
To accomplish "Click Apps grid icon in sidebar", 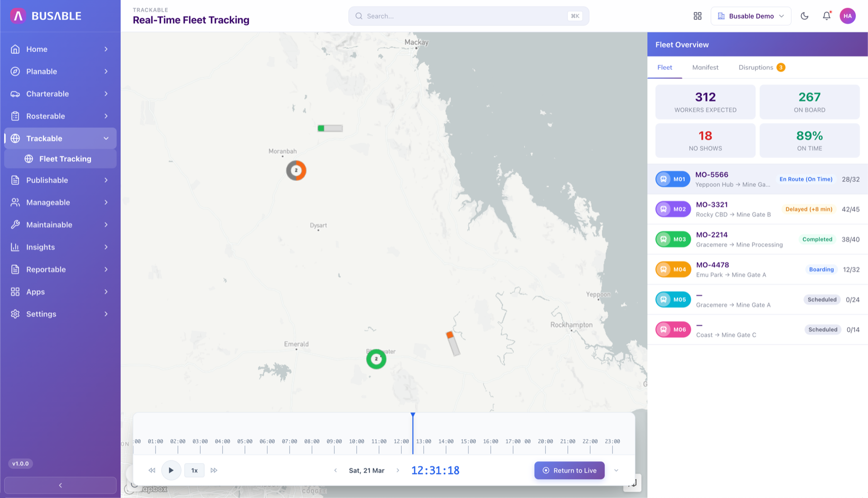I will tap(15, 292).
